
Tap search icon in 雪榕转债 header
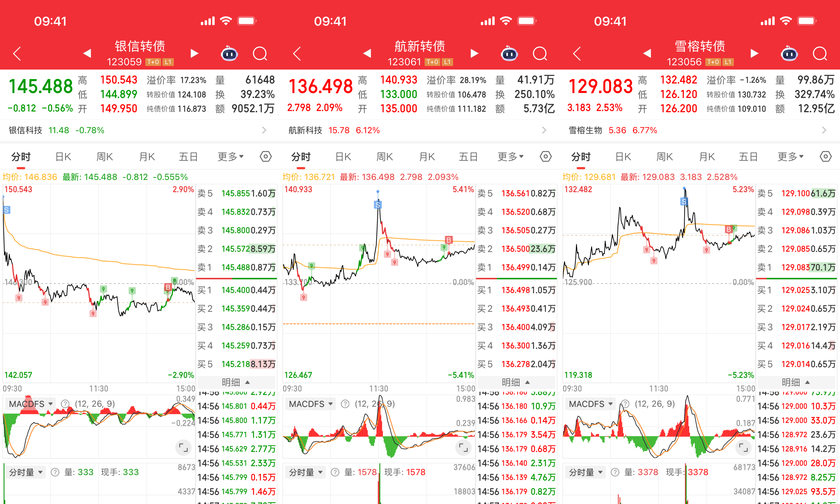(x=820, y=54)
